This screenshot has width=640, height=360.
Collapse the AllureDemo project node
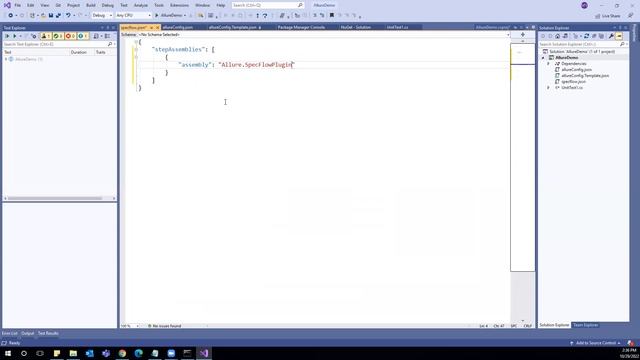point(543,58)
